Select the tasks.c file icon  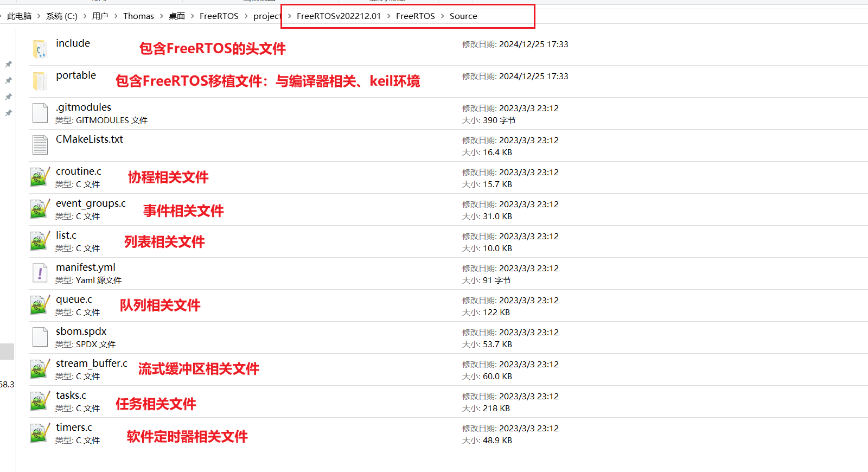pos(40,401)
